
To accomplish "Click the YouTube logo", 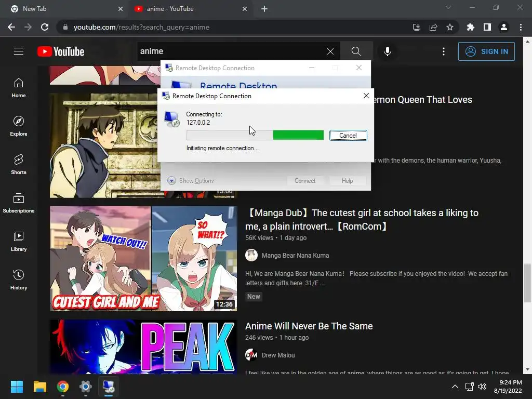I will point(61,51).
